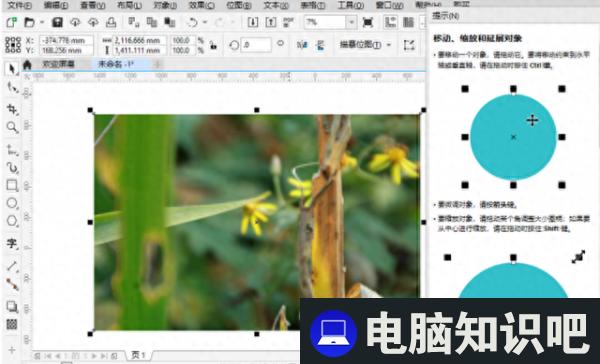Select the Freehand curve tool
The width and height of the screenshot is (600, 364).
pos(12,150)
